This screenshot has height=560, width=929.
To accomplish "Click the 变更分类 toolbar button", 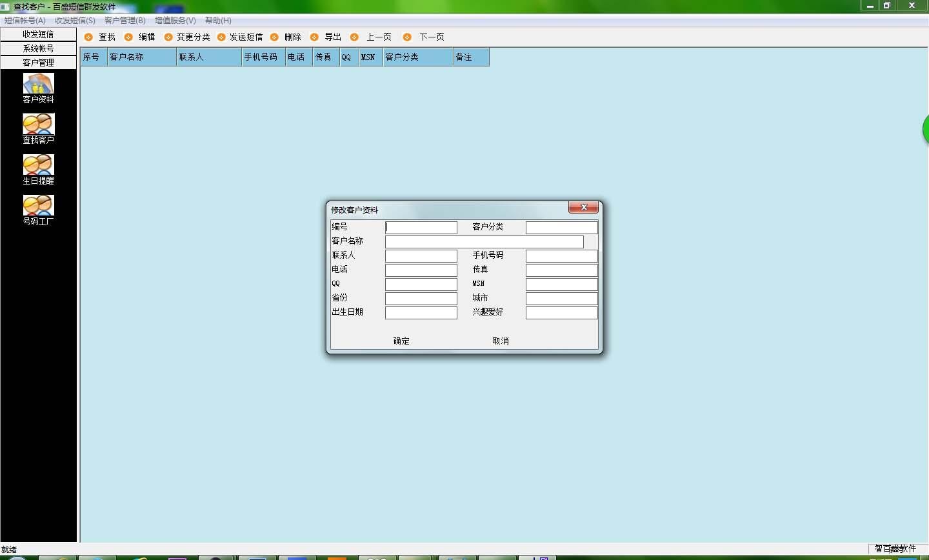I will pos(187,37).
